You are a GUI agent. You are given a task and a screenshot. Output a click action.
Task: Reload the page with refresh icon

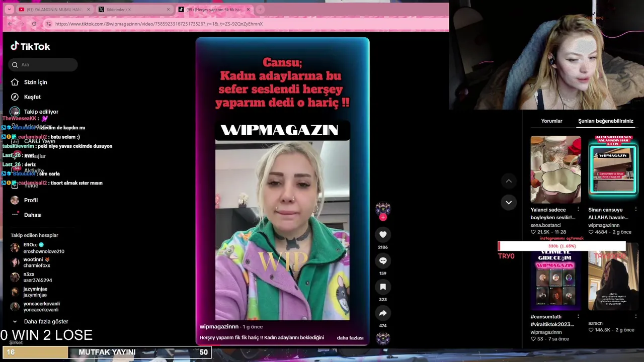pos(34,24)
